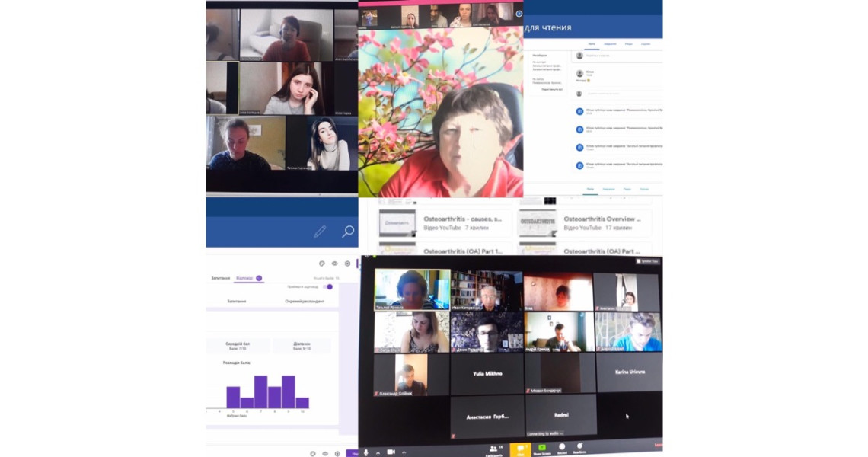Open the fourth tab in the upper Classroom tab bar

tap(646, 43)
